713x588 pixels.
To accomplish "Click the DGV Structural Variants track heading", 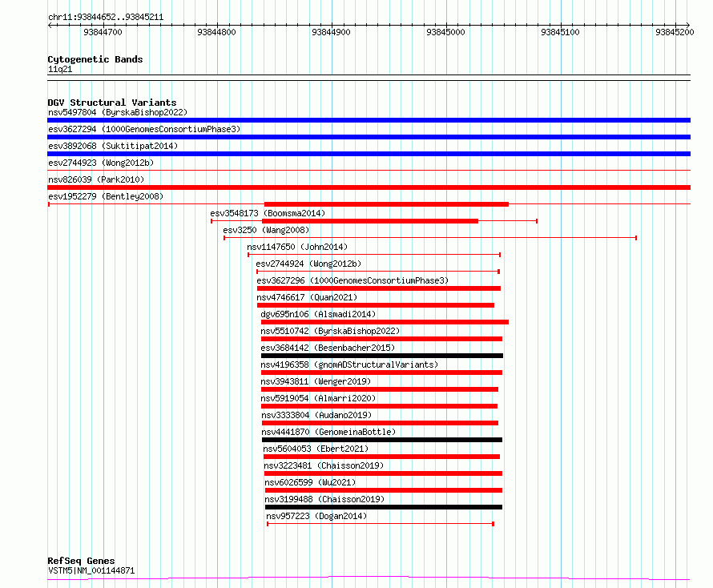I will (x=112, y=103).
